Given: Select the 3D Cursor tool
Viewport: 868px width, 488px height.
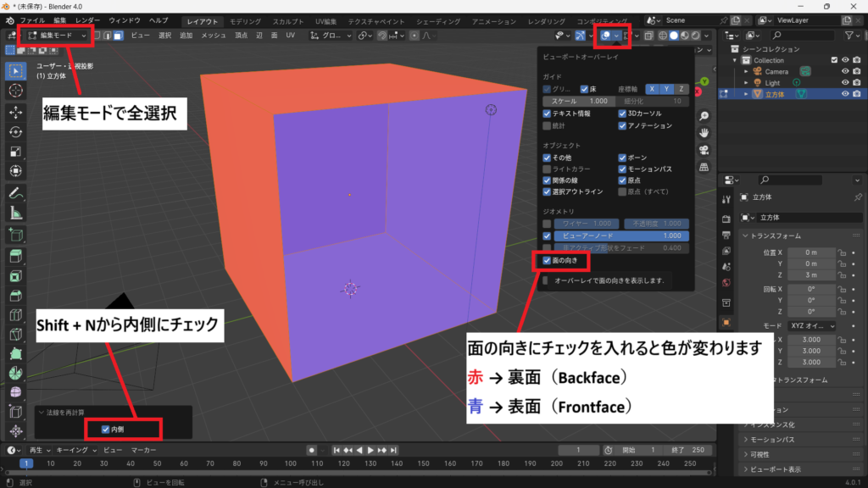Looking at the screenshot, I should point(15,90).
